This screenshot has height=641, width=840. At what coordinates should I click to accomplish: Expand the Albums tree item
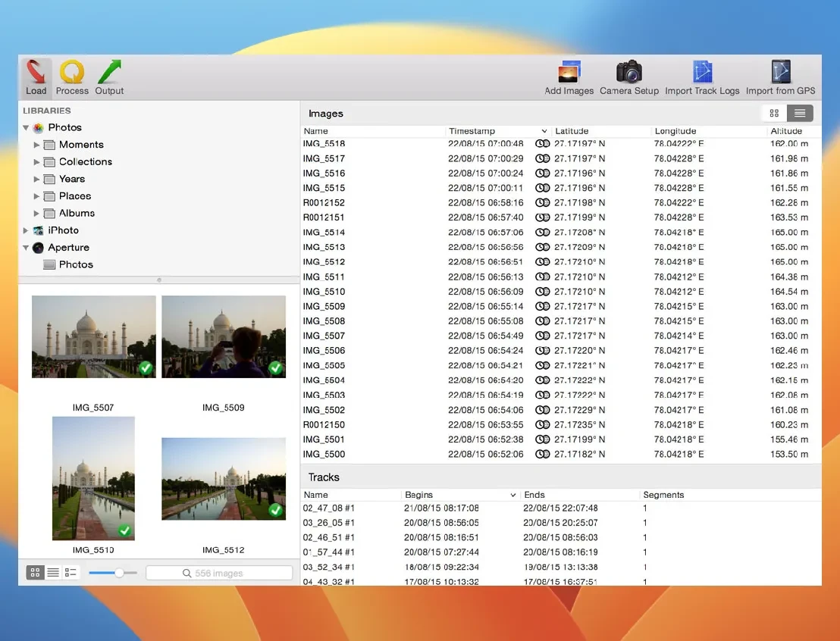point(36,213)
